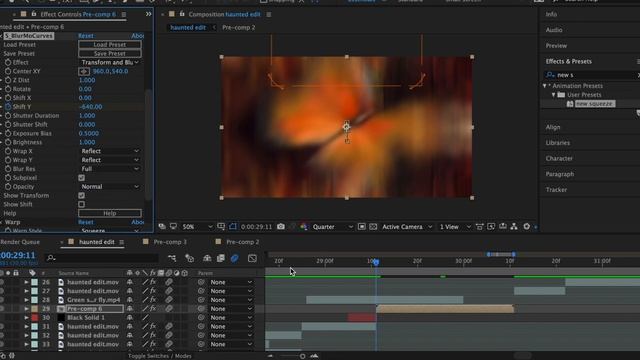Take a snapshot with the camera icon

click(x=281, y=227)
